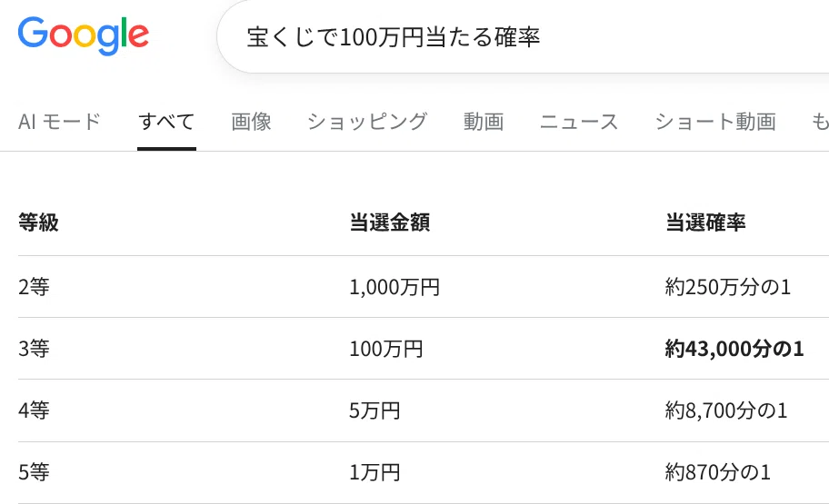Click the 約8,700分の1 probability cell
This screenshot has width=829, height=504.
(x=726, y=410)
